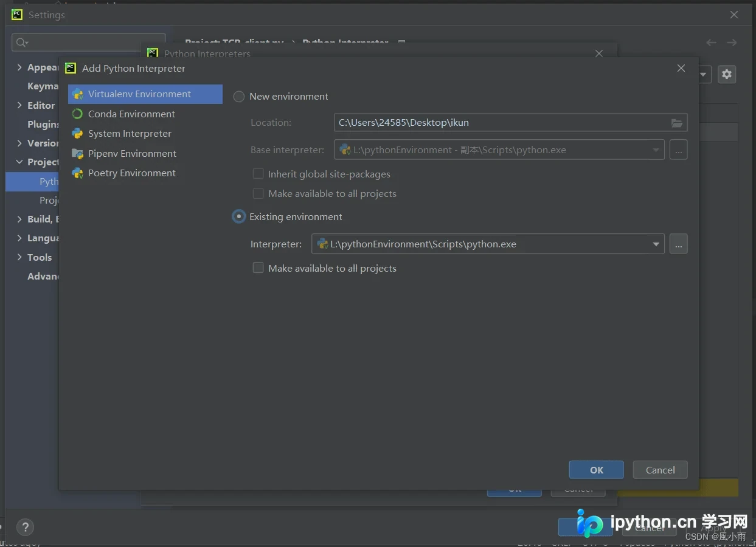Click the Pipenv Environment icon
The height and width of the screenshot is (547, 756).
pos(77,153)
